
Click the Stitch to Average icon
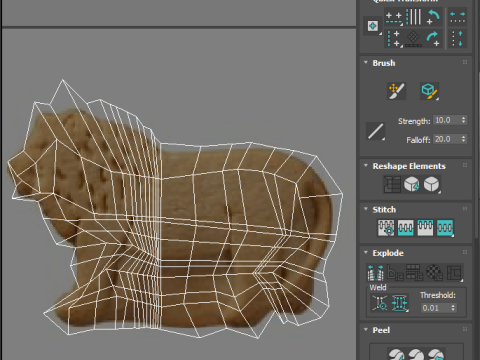click(406, 228)
